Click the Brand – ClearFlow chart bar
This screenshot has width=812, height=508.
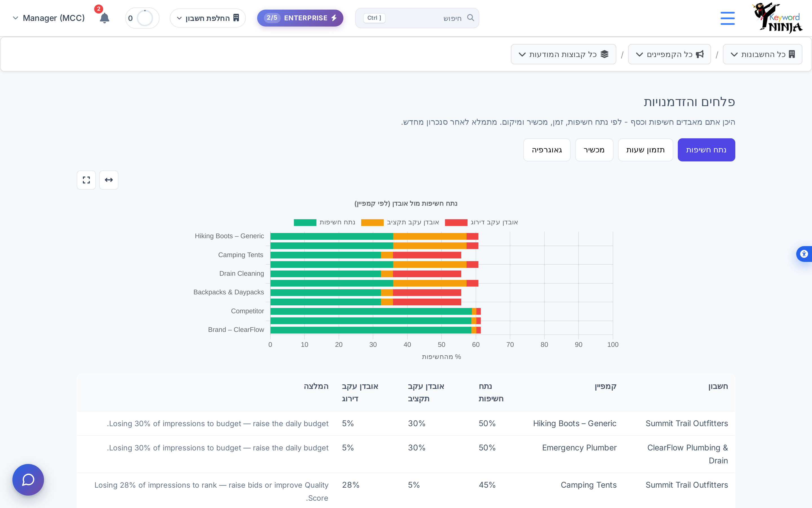pyautogui.click(x=376, y=330)
